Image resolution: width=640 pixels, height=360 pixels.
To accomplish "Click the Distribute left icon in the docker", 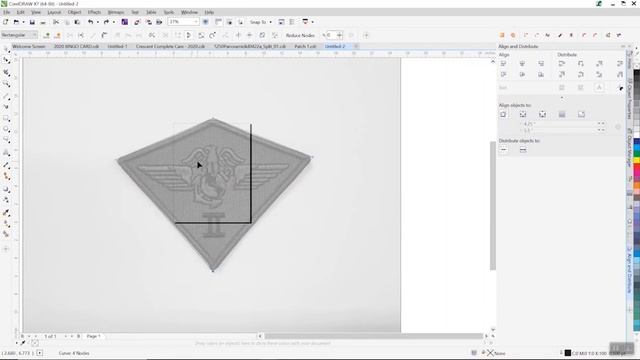I will 562,64.
